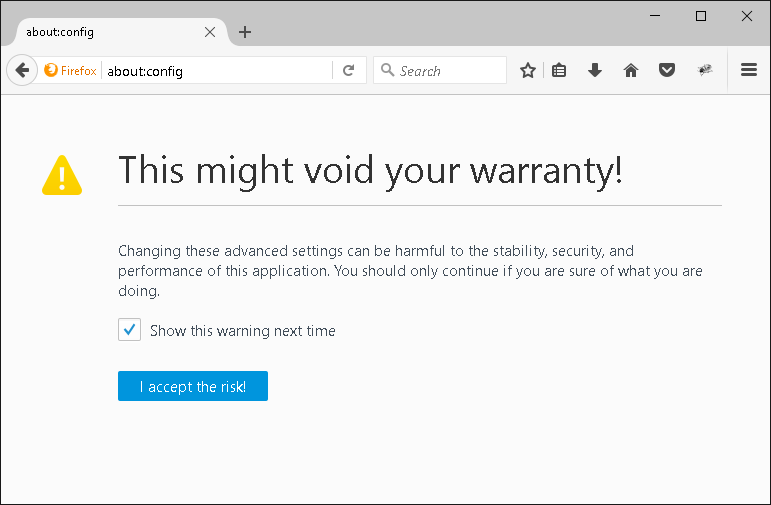Close the about:config tab
The height and width of the screenshot is (505, 771).
coord(210,32)
